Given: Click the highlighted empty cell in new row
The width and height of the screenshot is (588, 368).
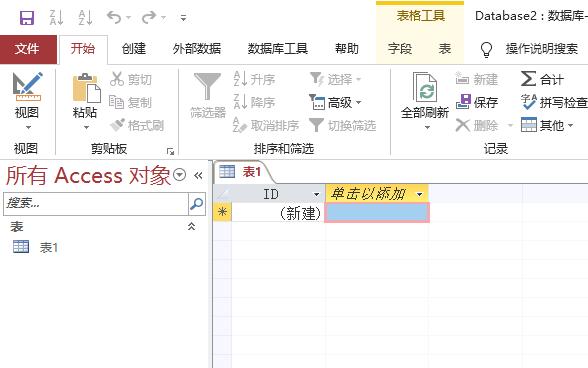Looking at the screenshot, I should [377, 212].
